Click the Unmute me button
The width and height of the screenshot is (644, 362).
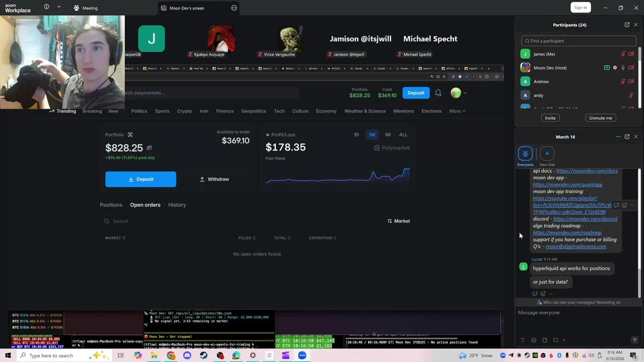point(601,118)
